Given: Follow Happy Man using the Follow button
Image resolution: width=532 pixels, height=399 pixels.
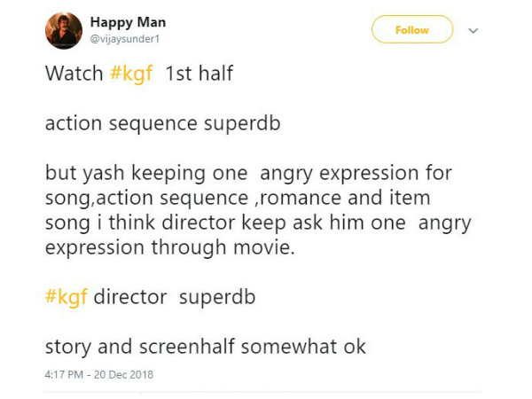Looking at the screenshot, I should pos(412,29).
